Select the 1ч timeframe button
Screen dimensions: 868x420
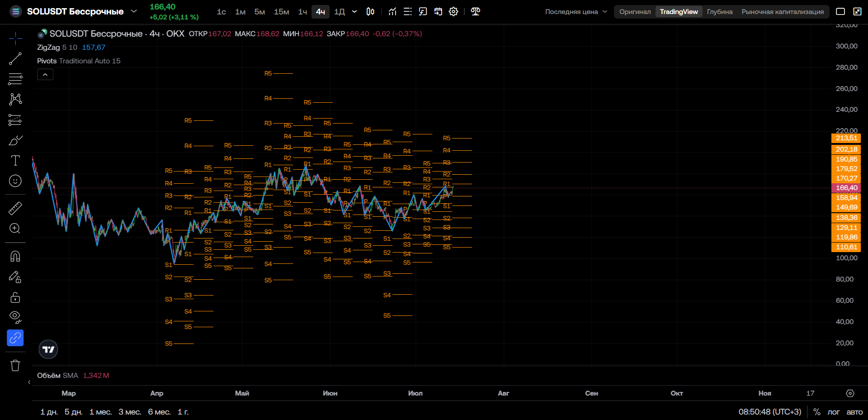pyautogui.click(x=302, y=12)
